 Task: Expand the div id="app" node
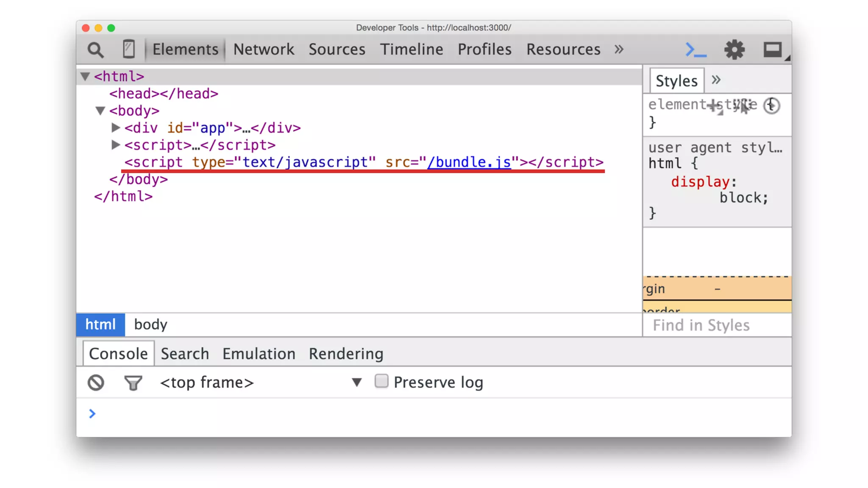(115, 128)
